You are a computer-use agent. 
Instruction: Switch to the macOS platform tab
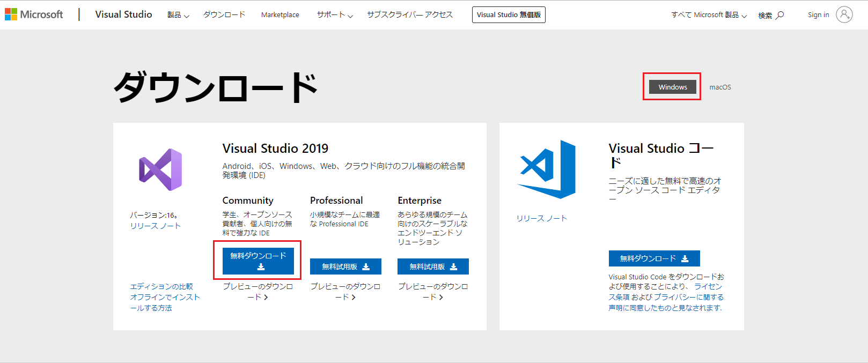click(x=720, y=87)
